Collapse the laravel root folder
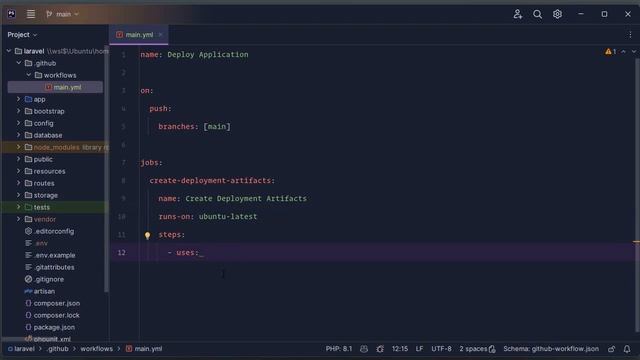The width and height of the screenshot is (640, 360). pos(9,51)
